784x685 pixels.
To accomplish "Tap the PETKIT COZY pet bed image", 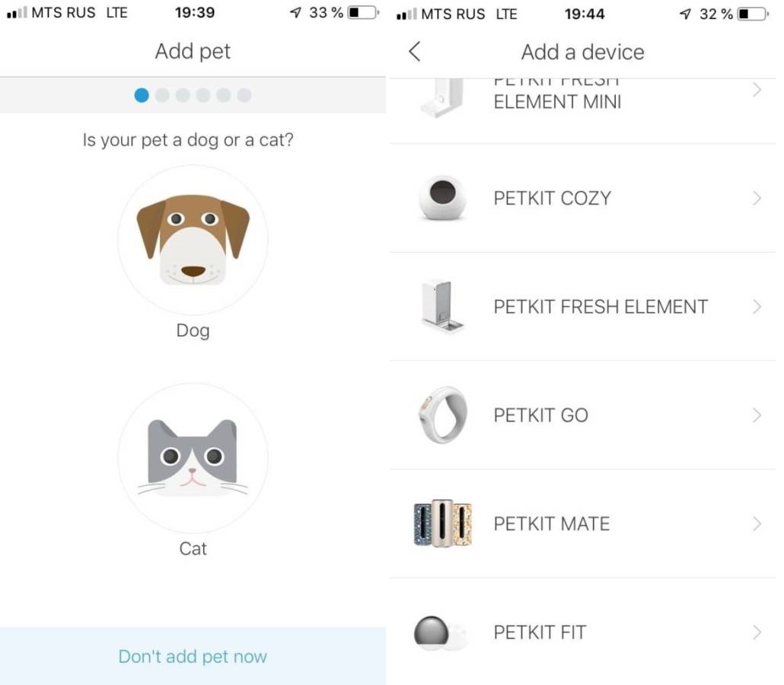I will [x=442, y=198].
